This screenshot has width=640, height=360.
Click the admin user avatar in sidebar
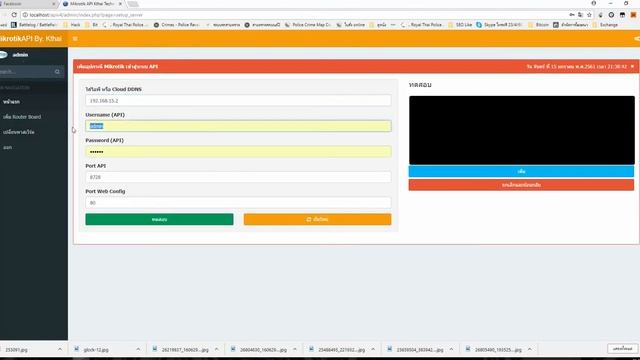pyautogui.click(x=3, y=55)
